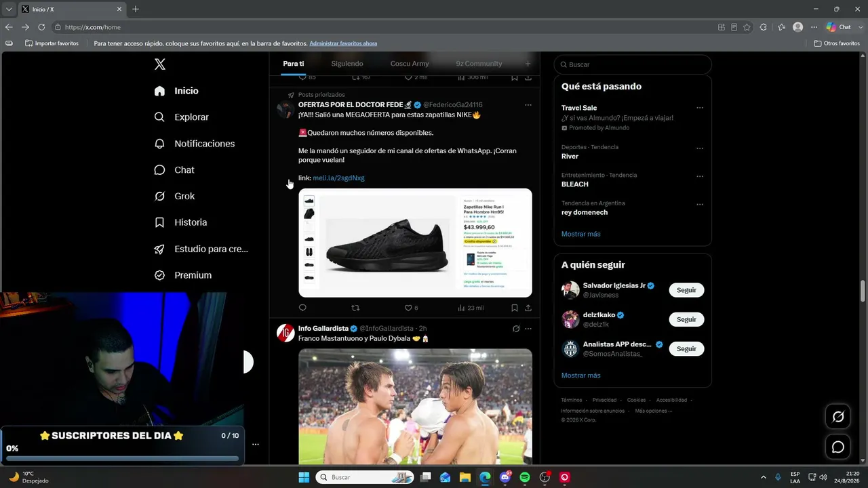This screenshot has height=488, width=868.
Task: Open Historia in the sidebar
Action: (180, 222)
